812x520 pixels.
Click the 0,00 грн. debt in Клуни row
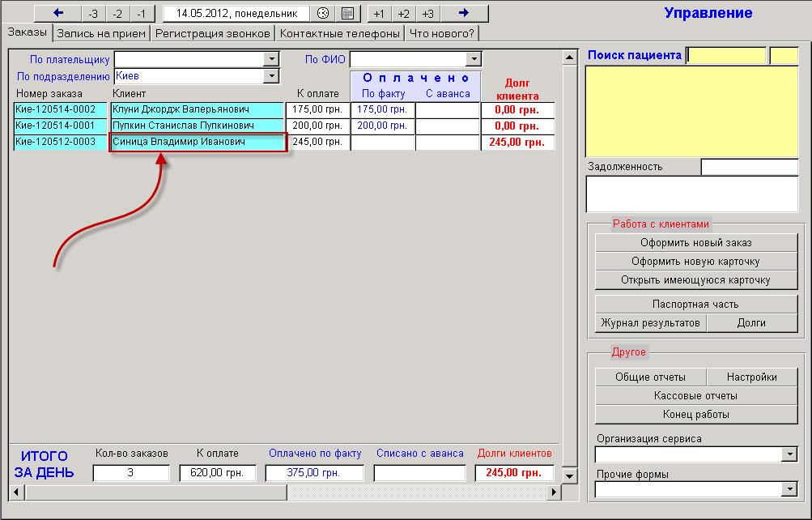[517, 110]
